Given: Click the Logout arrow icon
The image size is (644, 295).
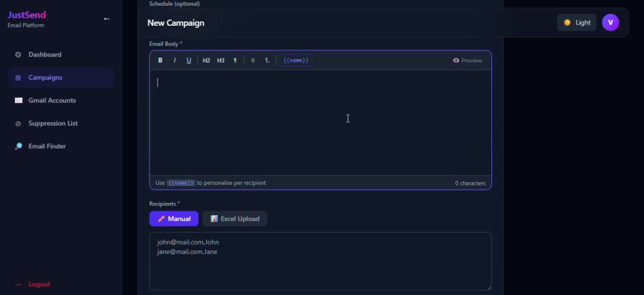Looking at the screenshot, I should click(x=18, y=284).
